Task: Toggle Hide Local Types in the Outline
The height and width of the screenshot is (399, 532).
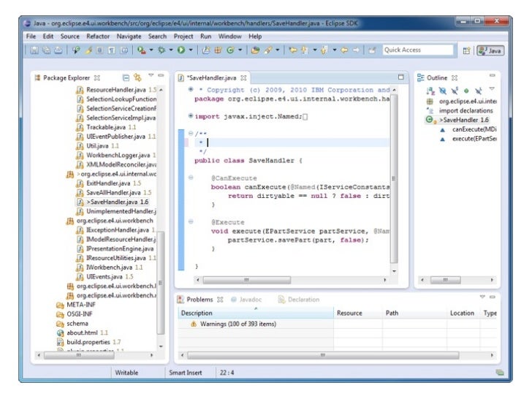Action: point(479,91)
